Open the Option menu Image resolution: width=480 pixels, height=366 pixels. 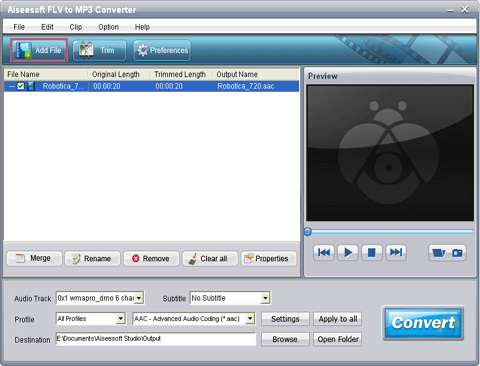pos(108,27)
